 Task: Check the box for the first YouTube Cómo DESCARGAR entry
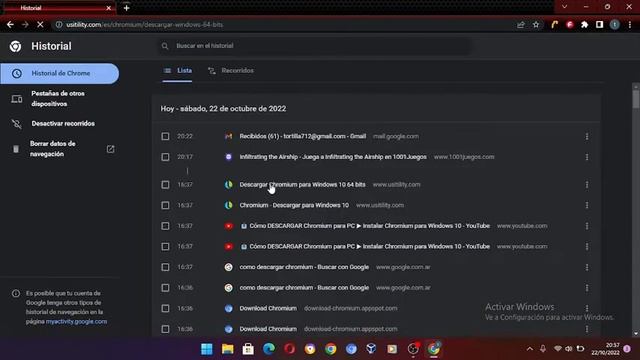coord(165,226)
